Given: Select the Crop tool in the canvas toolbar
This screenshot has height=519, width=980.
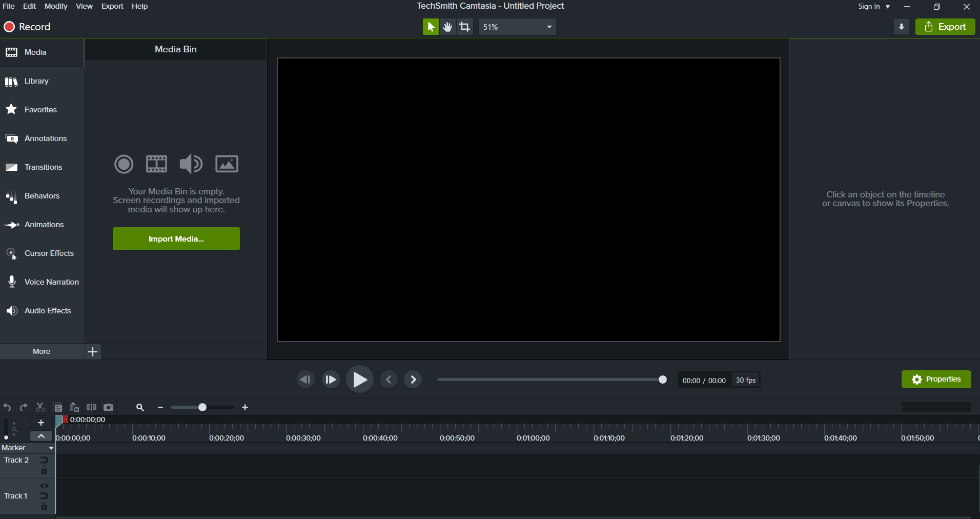Looking at the screenshot, I should [x=465, y=27].
